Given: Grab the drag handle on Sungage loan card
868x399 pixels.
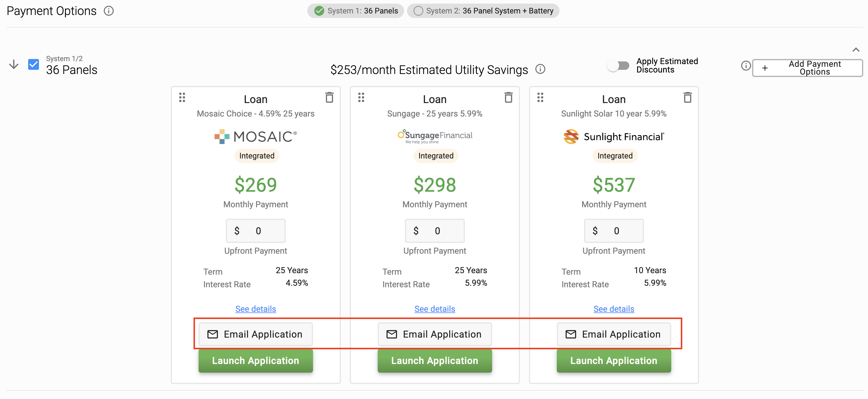Looking at the screenshot, I should pos(361,97).
